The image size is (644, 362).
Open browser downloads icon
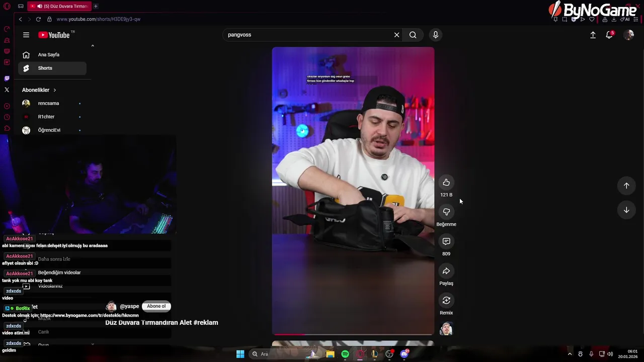(x=614, y=19)
